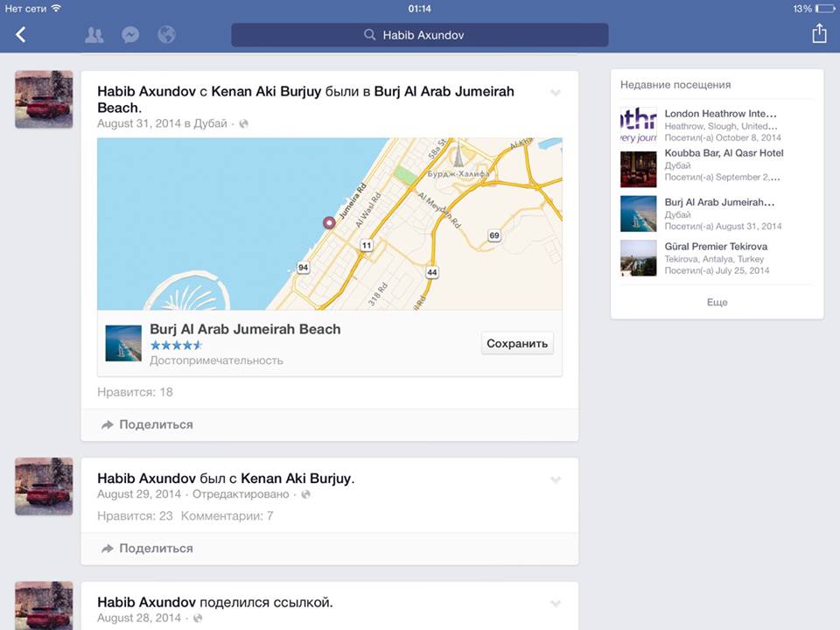Tap route 44 marker on map
The height and width of the screenshot is (630, 840).
tap(431, 272)
